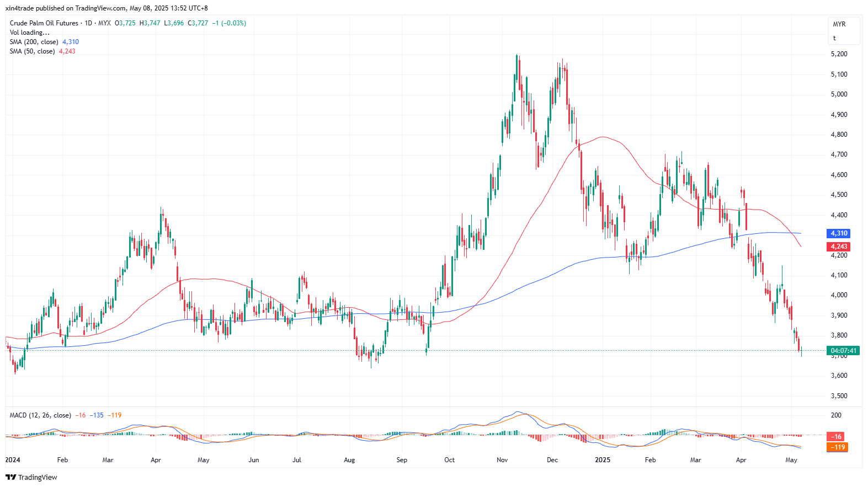Image resolution: width=868 pixels, height=487 pixels.
Task: Click the blue 4,310 SMA price tag
Action: coord(838,233)
